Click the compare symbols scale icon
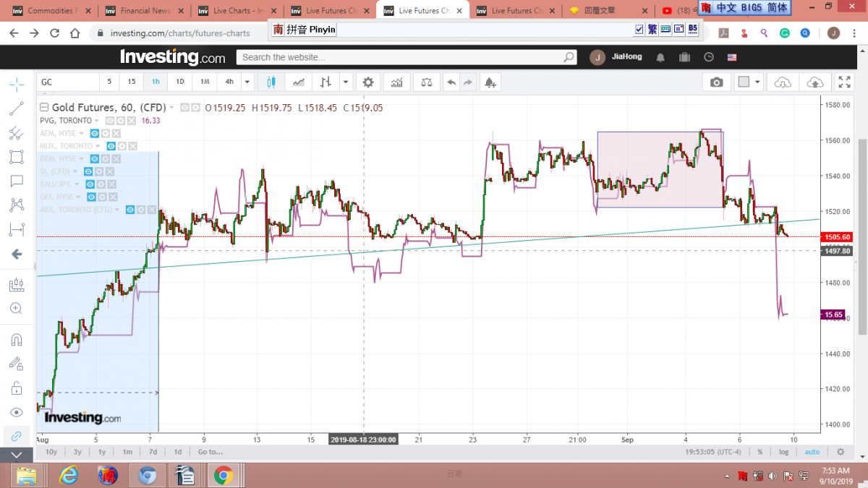The image size is (868, 488). coord(426,82)
